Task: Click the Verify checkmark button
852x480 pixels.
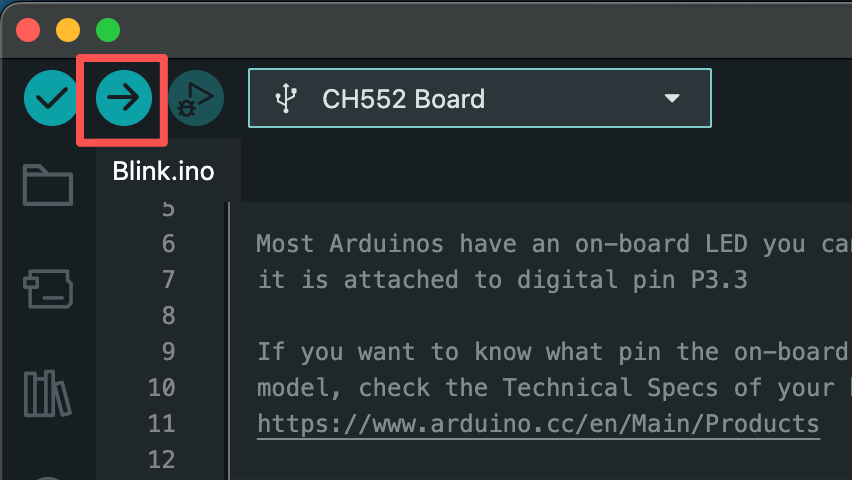Action: (x=51, y=98)
